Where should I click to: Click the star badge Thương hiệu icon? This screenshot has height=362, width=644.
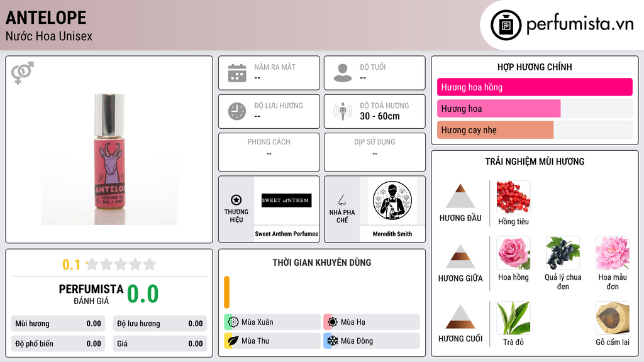pos(236,200)
